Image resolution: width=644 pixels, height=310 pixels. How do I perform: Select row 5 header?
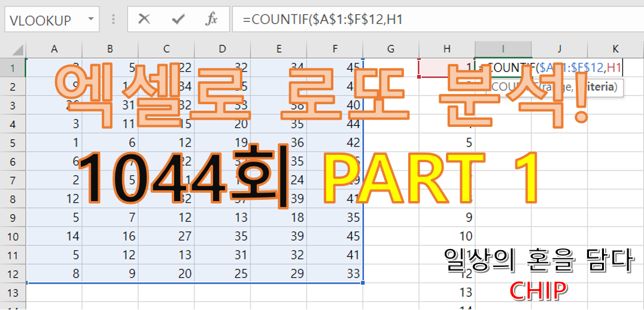click(13, 142)
